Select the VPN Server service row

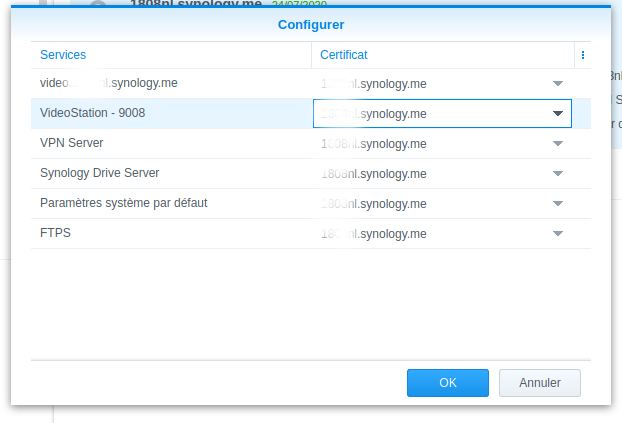click(72, 144)
